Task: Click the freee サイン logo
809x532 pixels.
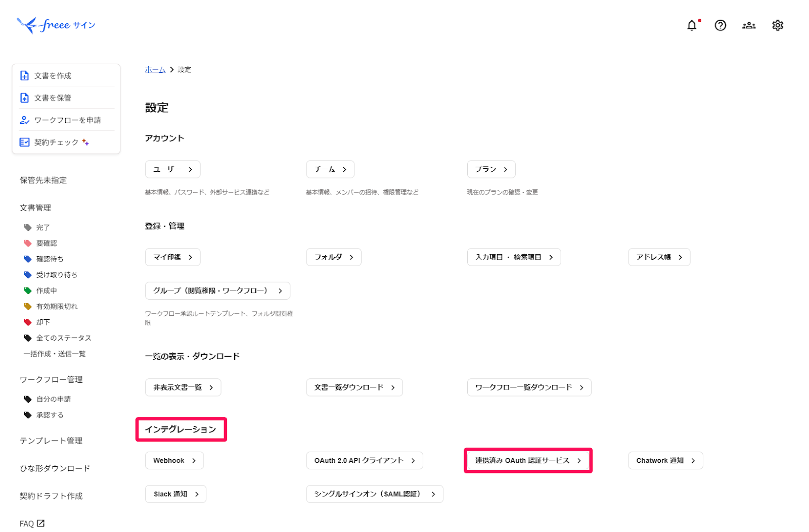Action: (x=56, y=25)
